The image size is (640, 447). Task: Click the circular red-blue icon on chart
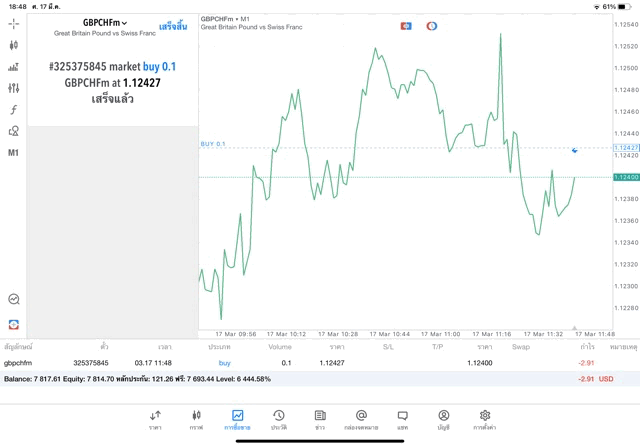click(x=432, y=26)
